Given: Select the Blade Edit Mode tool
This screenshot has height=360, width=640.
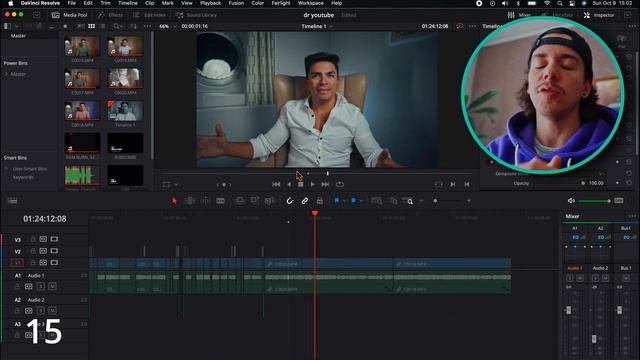Looking at the screenshot, I should 220,201.
